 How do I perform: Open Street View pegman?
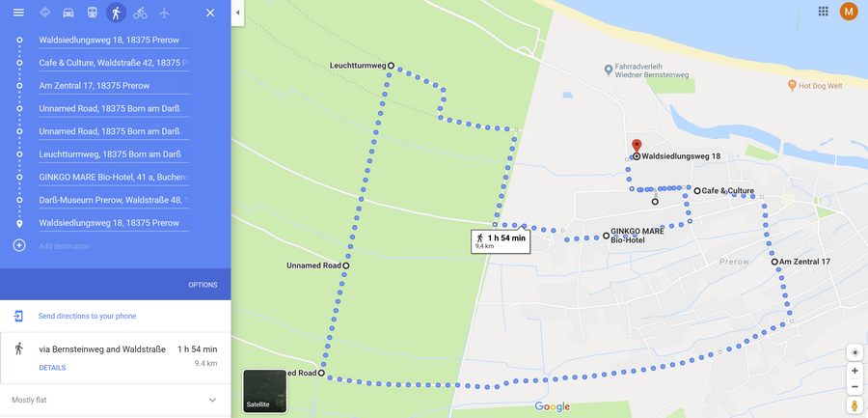click(x=854, y=404)
